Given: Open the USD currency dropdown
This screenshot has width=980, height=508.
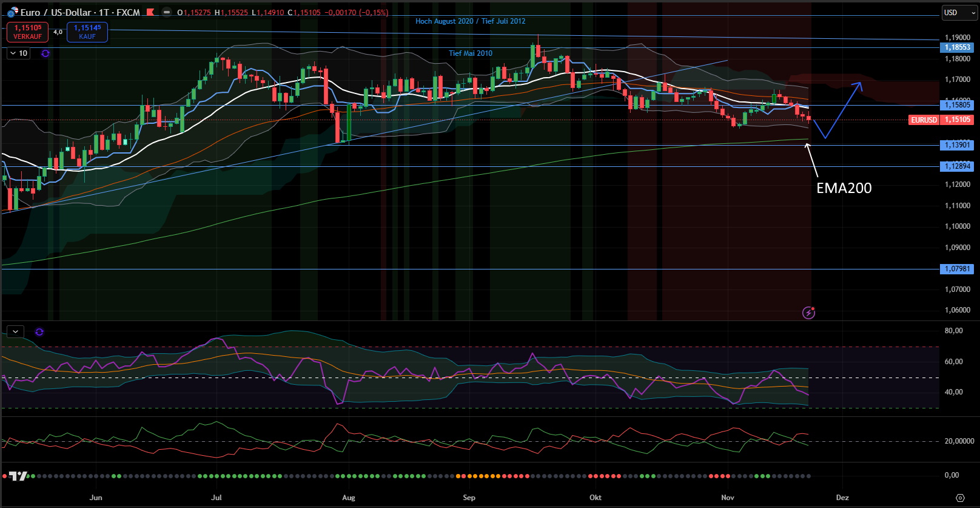Looking at the screenshot, I should coord(959,13).
